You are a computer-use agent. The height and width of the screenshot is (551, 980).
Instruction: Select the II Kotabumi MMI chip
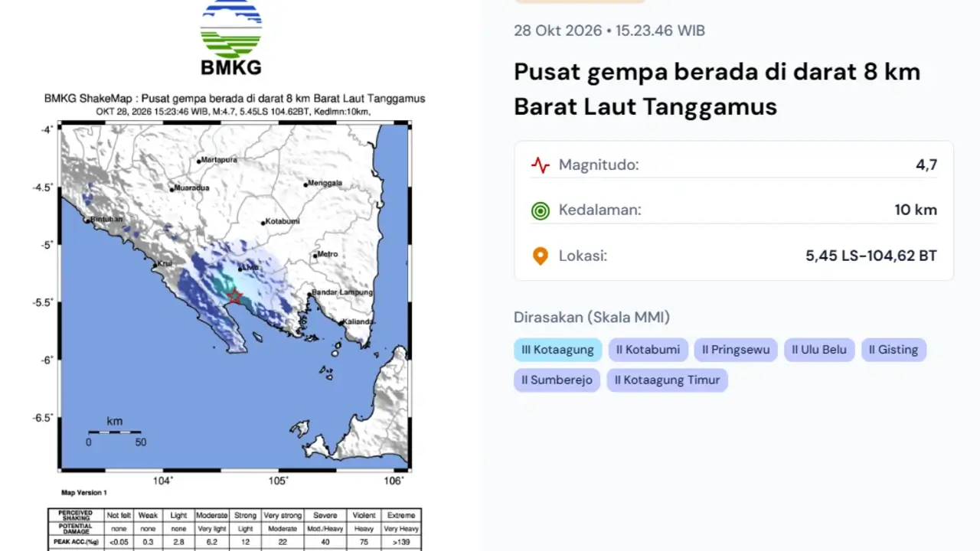tap(648, 350)
